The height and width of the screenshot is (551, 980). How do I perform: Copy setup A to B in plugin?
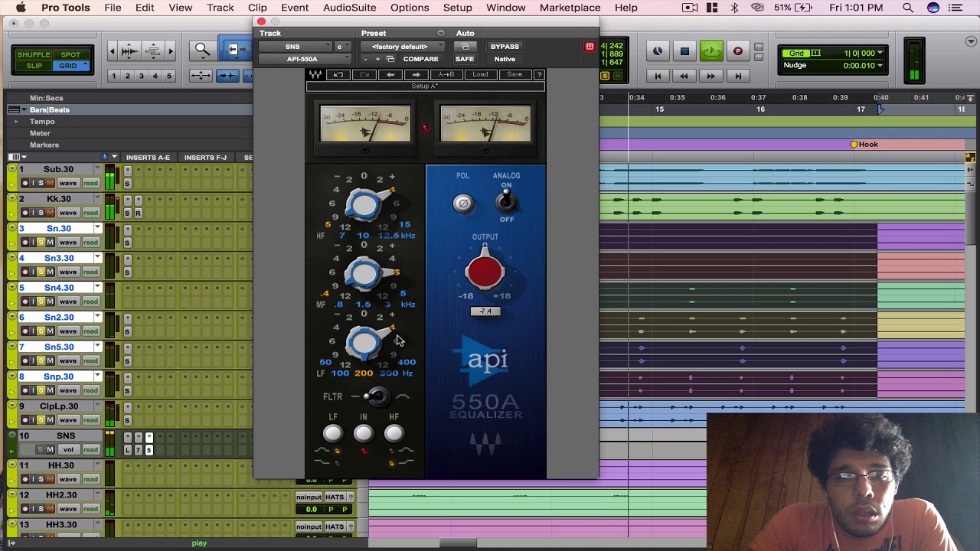[x=447, y=74]
